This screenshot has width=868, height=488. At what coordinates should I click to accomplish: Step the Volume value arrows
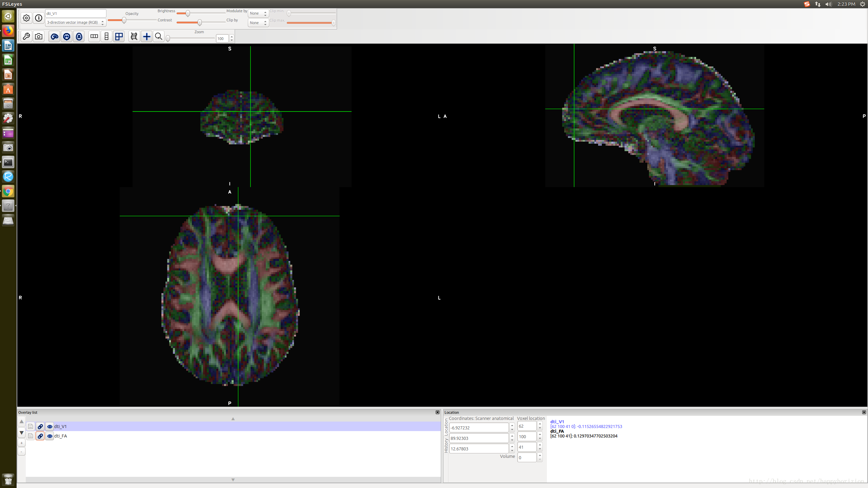click(540, 457)
